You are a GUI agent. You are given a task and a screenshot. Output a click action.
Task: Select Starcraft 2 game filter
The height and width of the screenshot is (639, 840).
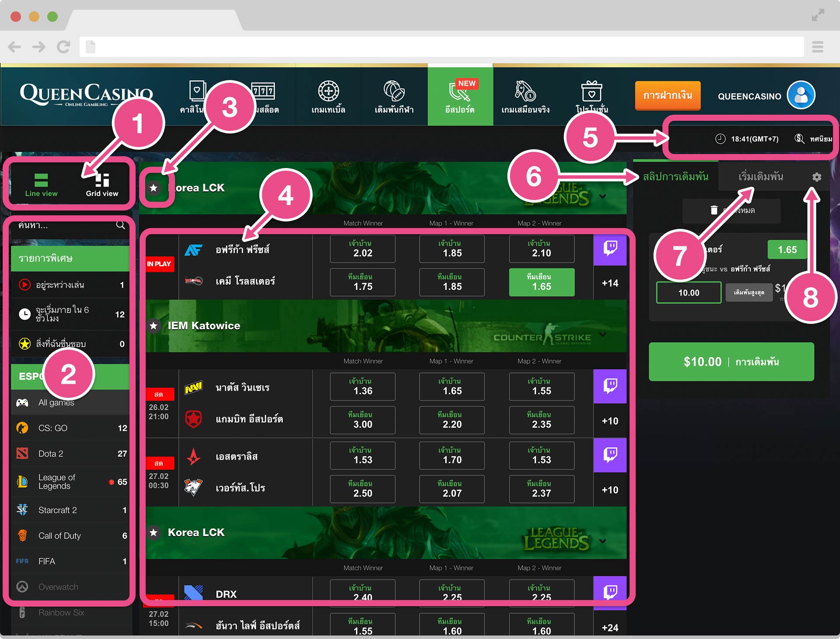[70, 510]
